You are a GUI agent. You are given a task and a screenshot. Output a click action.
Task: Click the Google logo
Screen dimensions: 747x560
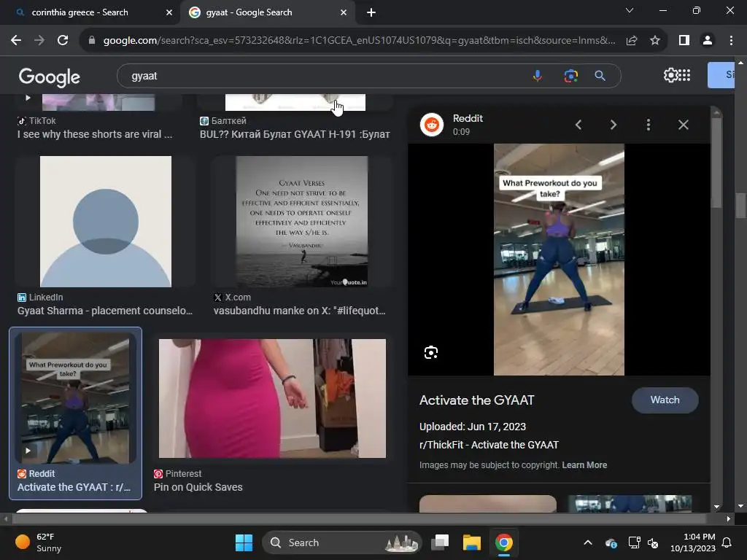49,77
